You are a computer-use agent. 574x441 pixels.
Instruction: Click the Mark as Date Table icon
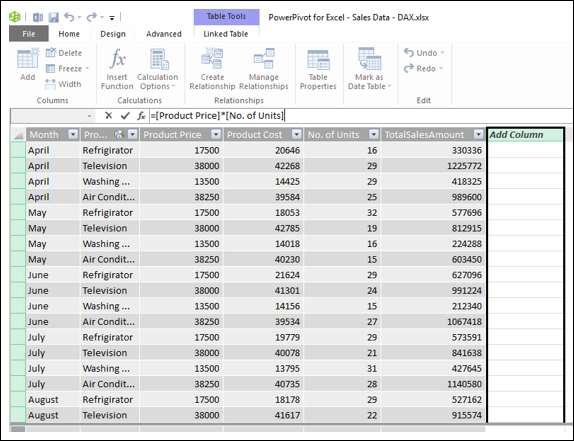point(370,59)
